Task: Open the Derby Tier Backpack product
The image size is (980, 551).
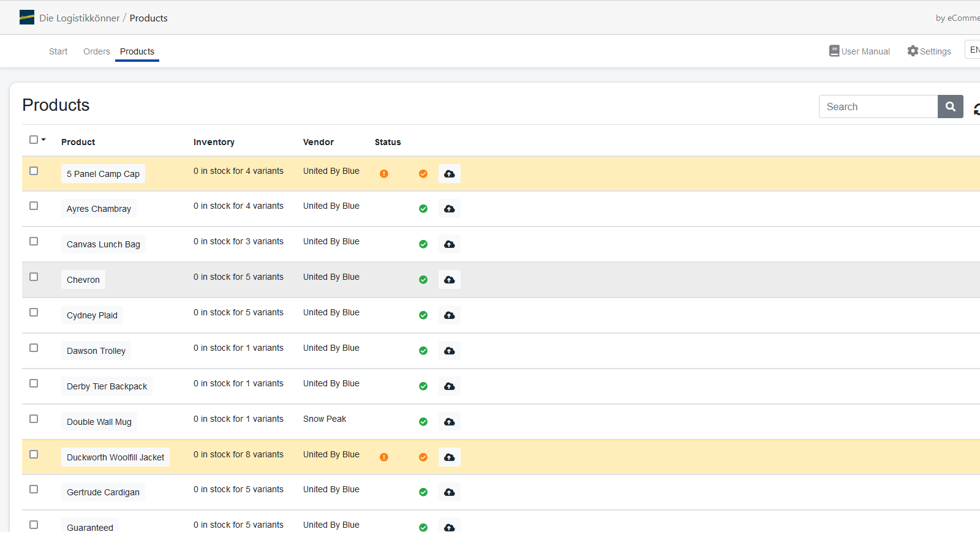Action: point(107,386)
